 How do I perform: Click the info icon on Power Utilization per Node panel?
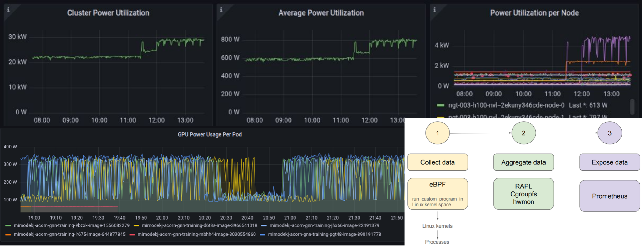434,10
